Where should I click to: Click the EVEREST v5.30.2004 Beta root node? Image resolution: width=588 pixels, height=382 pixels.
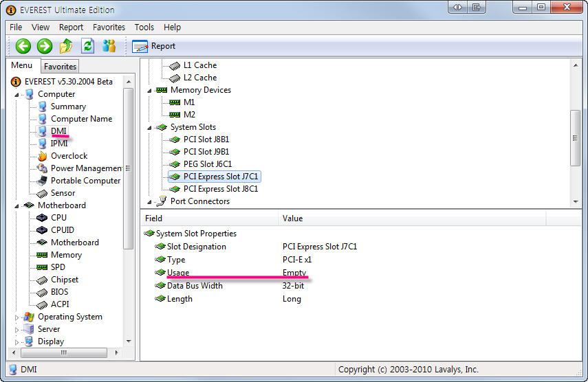(68, 82)
